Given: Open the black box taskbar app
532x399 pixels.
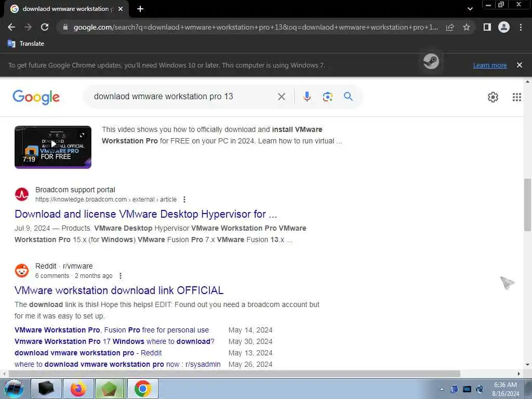Looking at the screenshot, I should tap(46, 389).
